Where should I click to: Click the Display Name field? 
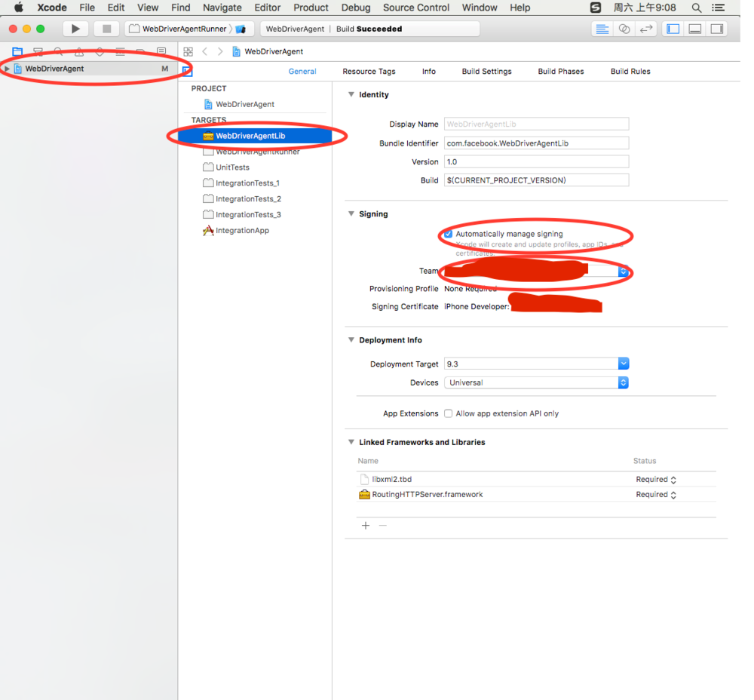(x=537, y=124)
